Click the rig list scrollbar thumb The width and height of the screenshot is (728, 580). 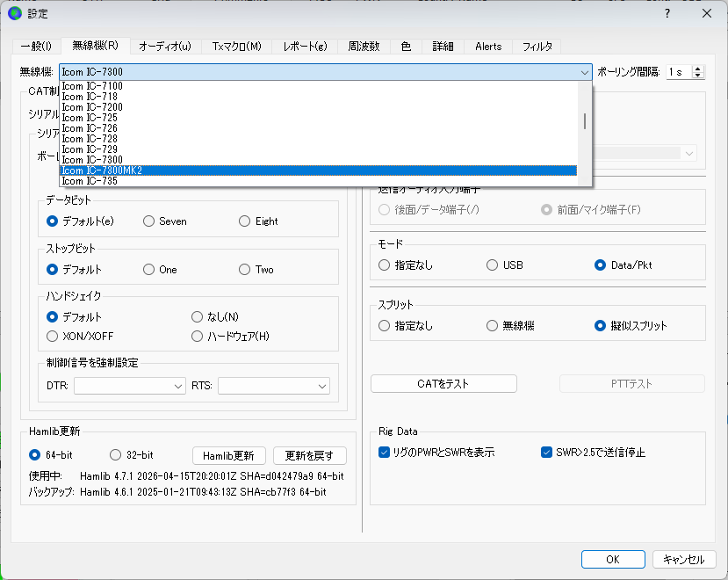585,121
